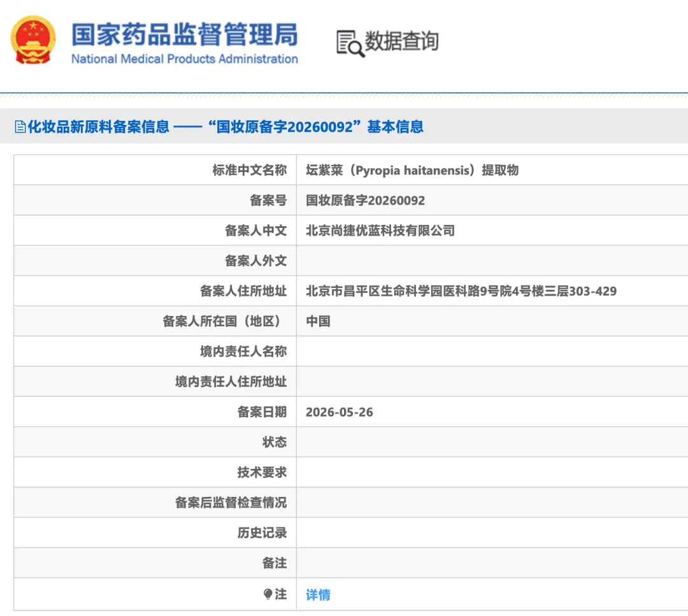
Task: Open the 详情 details link
Action: [318, 594]
